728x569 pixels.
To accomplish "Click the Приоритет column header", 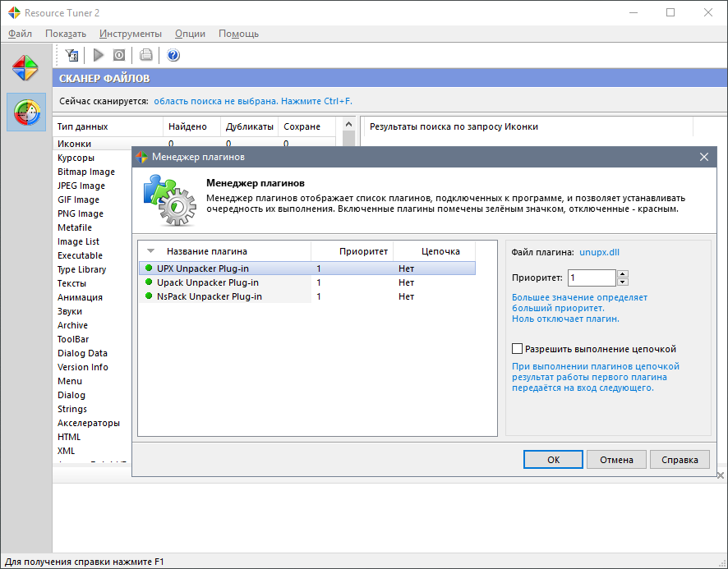I will [x=352, y=251].
